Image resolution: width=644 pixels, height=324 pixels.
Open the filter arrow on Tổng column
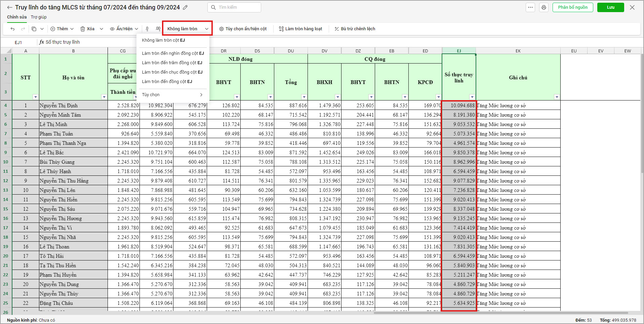(x=304, y=97)
